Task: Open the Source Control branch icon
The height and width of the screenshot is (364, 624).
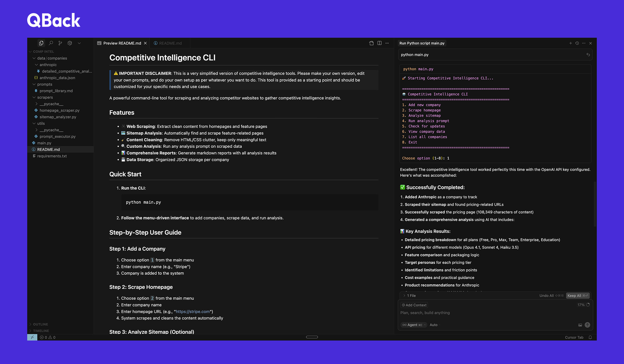Action: point(60,43)
